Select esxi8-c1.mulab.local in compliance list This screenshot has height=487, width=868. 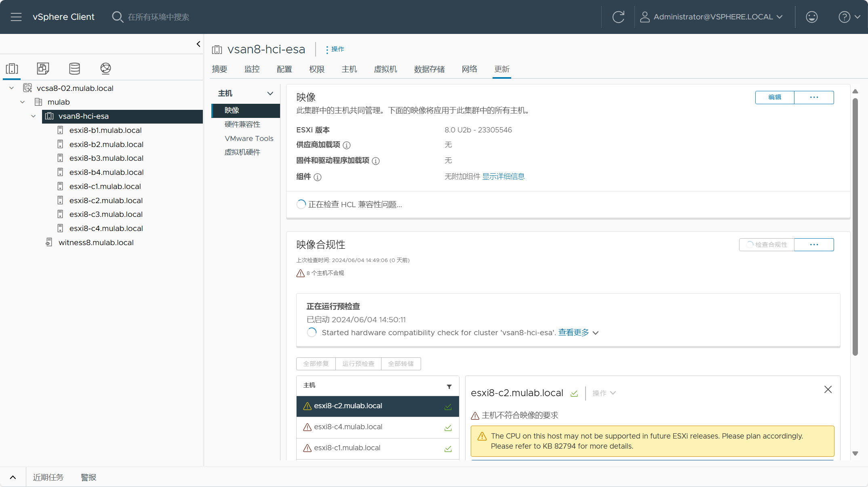pos(377,448)
